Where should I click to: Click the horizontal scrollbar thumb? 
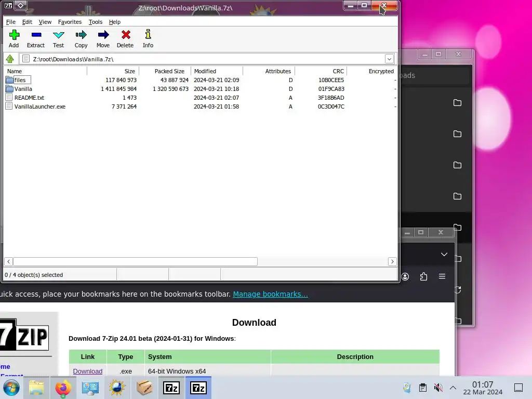click(136, 262)
